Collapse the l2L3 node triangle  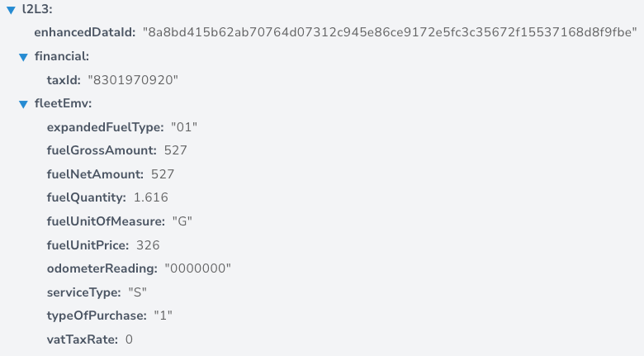point(11,10)
